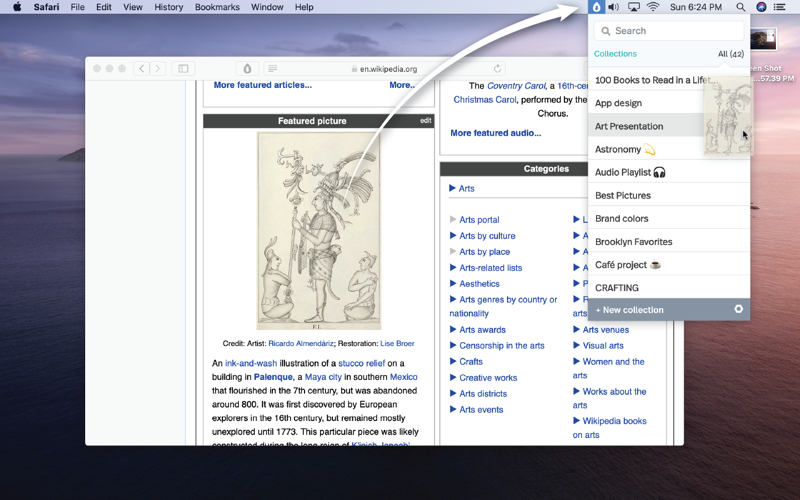Click the + New collection button

pos(630,310)
